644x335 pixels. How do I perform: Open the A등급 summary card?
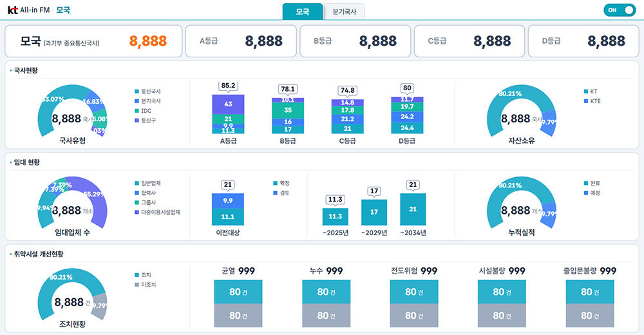(241, 41)
